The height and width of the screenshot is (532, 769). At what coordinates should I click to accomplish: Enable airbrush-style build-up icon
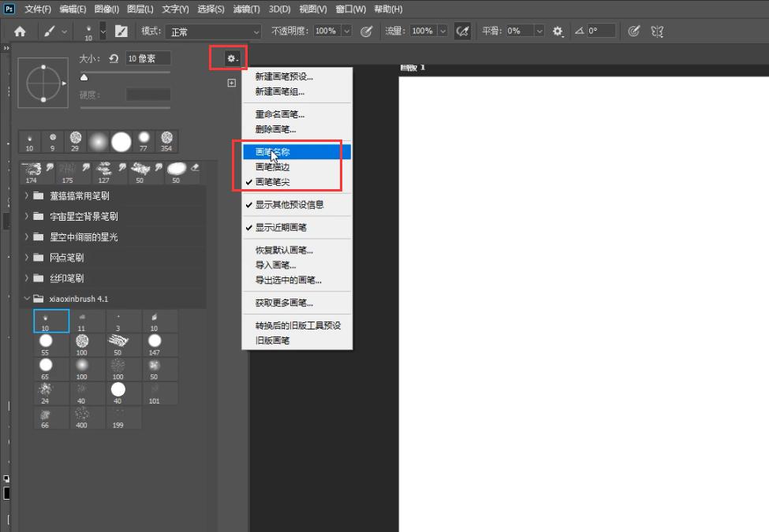pos(463,31)
